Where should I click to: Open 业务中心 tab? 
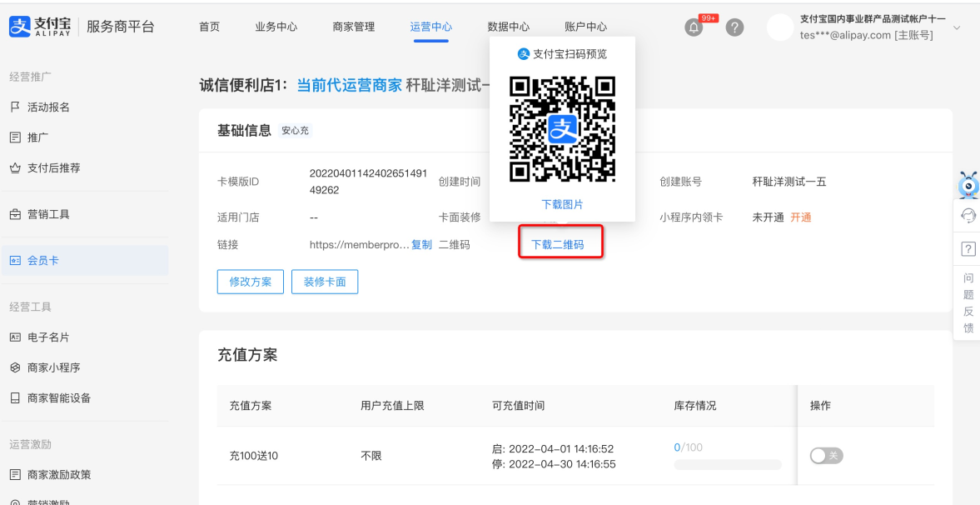coord(276,27)
